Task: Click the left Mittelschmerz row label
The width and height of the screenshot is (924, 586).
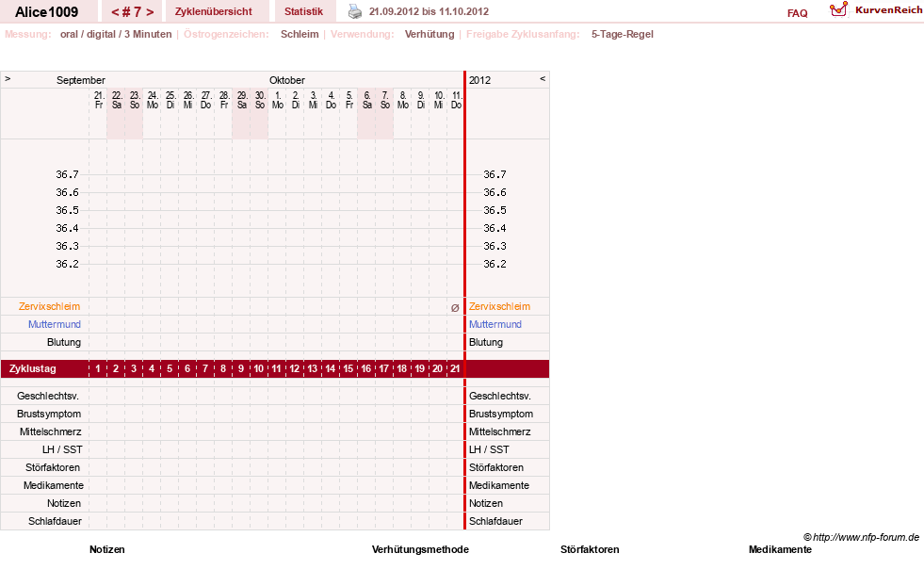Action: pyautogui.click(x=50, y=431)
